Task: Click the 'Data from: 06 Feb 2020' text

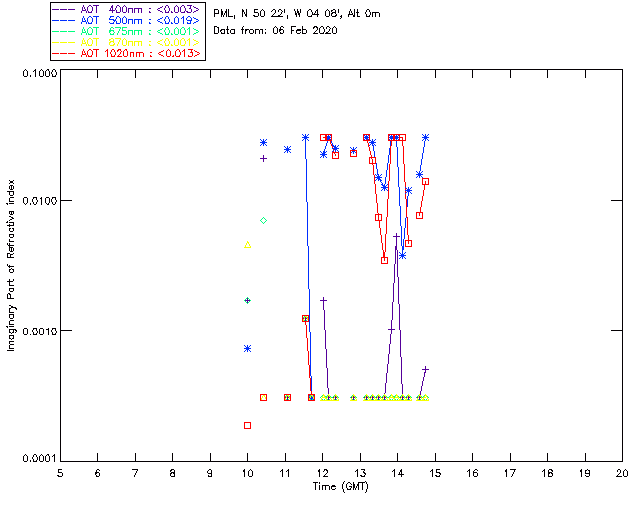Action: [x=275, y=31]
